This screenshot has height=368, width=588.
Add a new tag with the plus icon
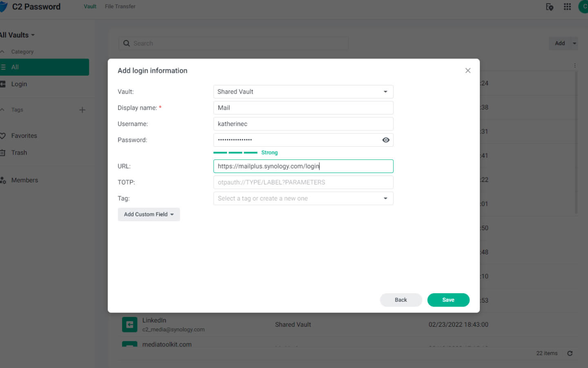pos(82,110)
